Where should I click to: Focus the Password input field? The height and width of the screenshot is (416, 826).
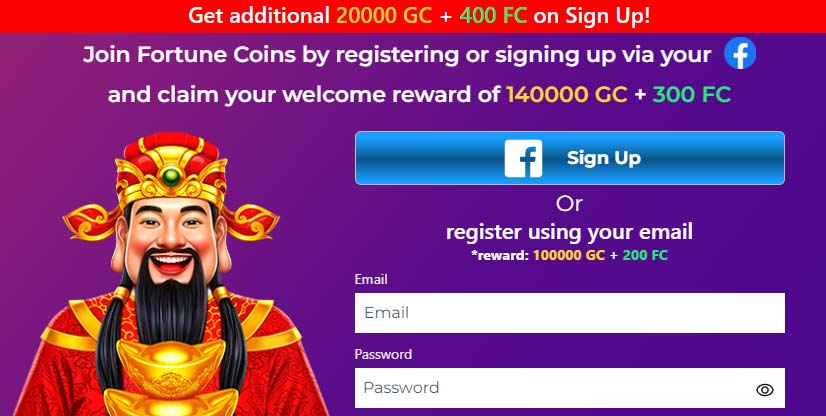[569, 388]
